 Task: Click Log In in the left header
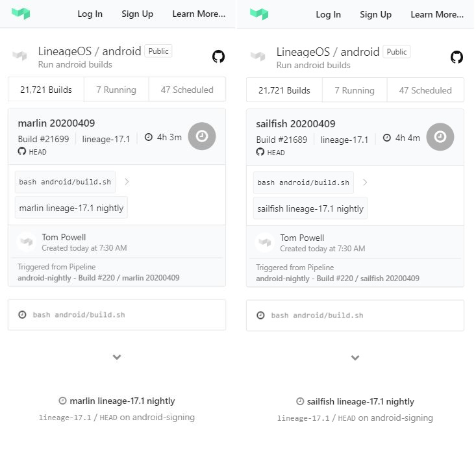[90, 14]
